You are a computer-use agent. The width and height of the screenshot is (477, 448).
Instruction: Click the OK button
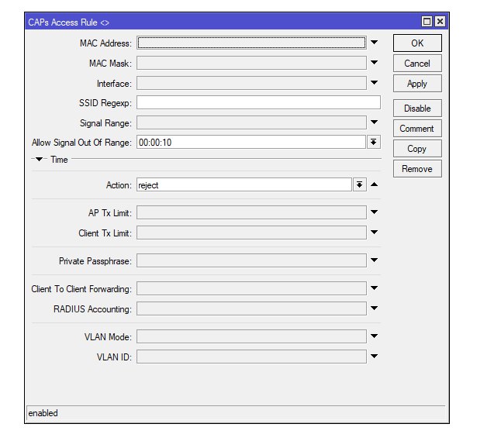[x=417, y=43]
